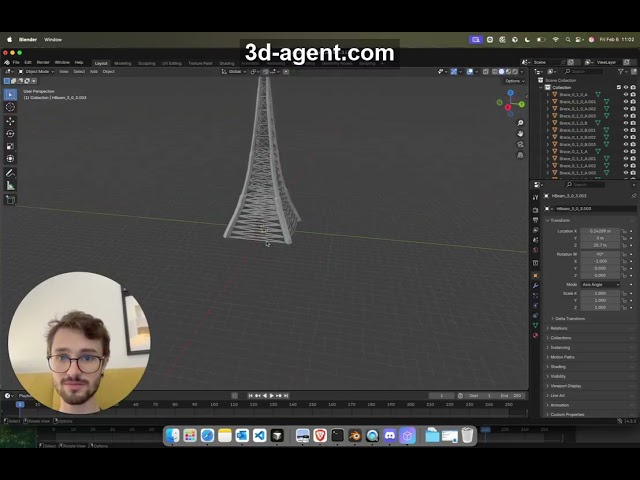The height and width of the screenshot is (480, 640).
Task: Select the Transform tool
Action: pyautogui.click(x=10, y=158)
